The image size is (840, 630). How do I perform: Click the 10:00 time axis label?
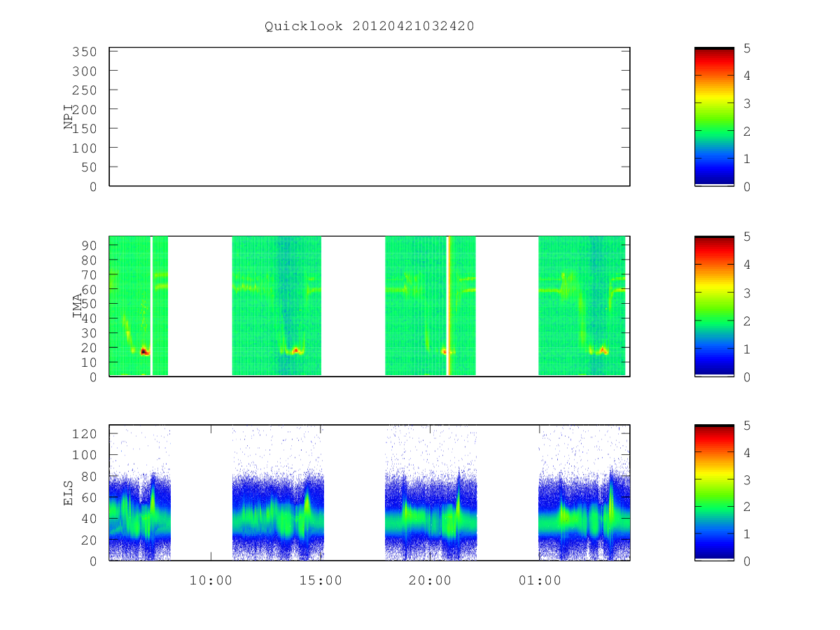coord(211,580)
